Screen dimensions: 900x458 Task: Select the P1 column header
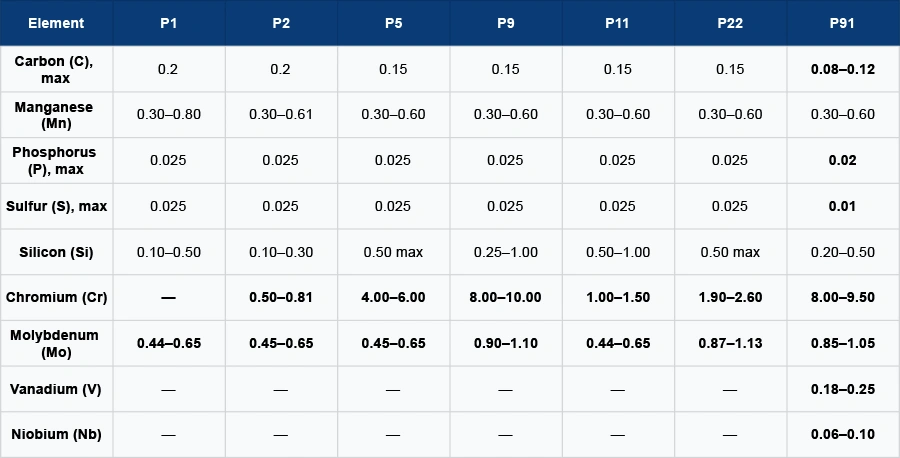(169, 23)
